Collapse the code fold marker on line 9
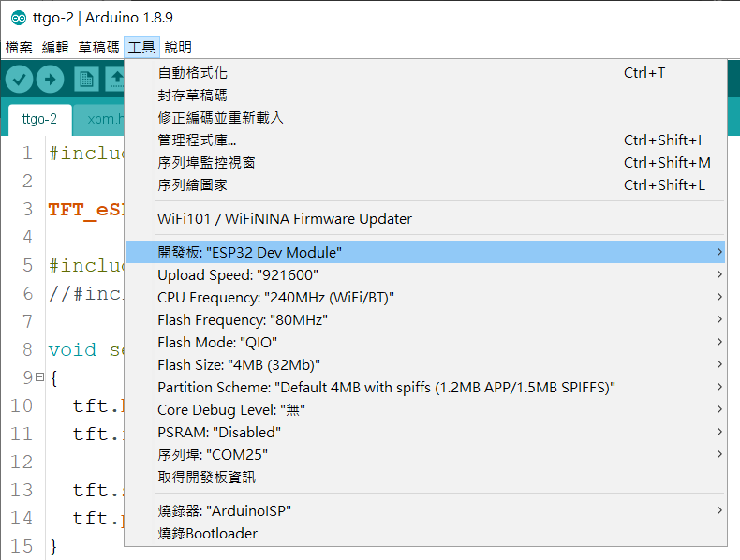The image size is (740, 560). (x=39, y=377)
